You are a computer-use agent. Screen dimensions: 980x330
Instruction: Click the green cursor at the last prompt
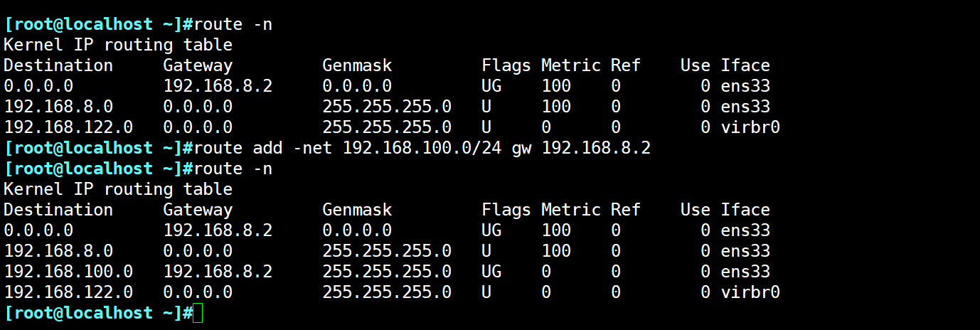pos(198,313)
